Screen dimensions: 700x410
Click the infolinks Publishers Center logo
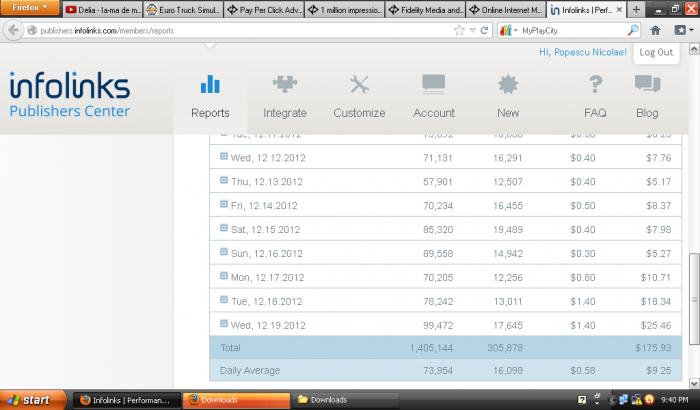[x=70, y=95]
